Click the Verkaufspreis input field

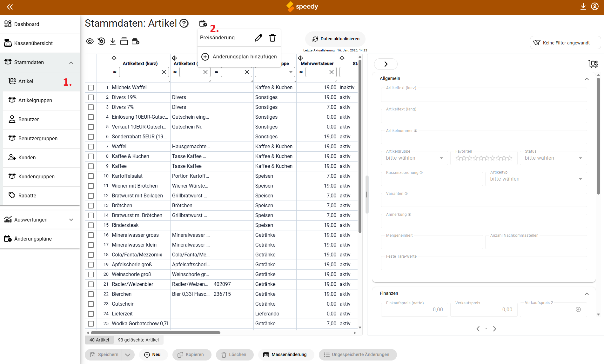pos(484,310)
